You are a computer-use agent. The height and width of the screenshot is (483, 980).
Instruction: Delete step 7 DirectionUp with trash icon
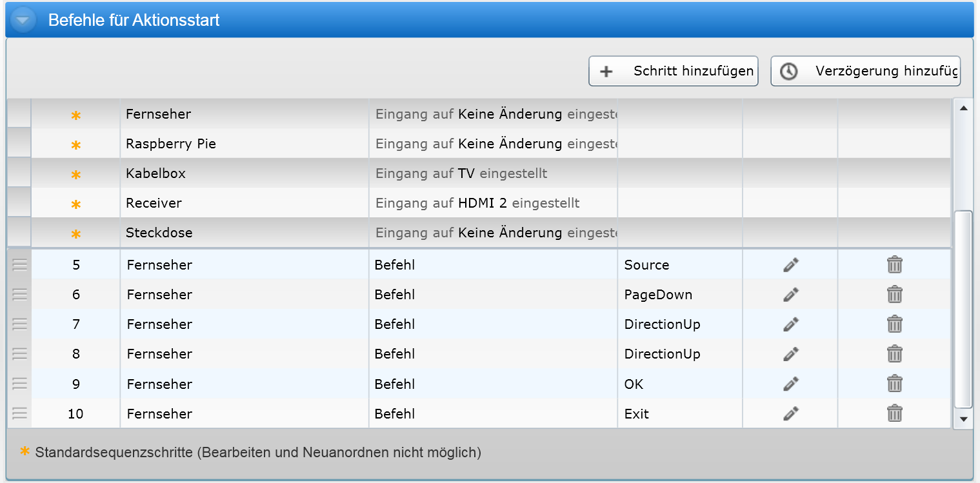coord(894,324)
